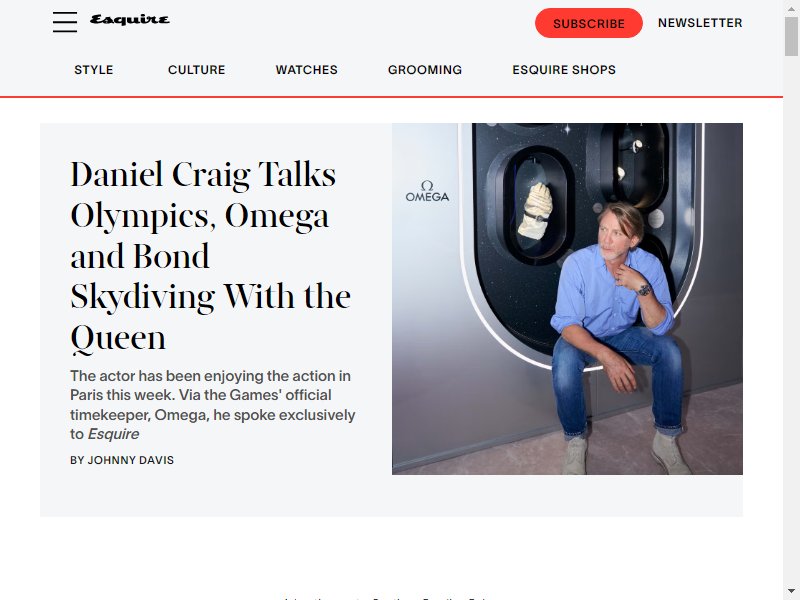The height and width of the screenshot is (600, 800).
Task: Open the Daniel Craig Omega photo
Action: (x=567, y=299)
